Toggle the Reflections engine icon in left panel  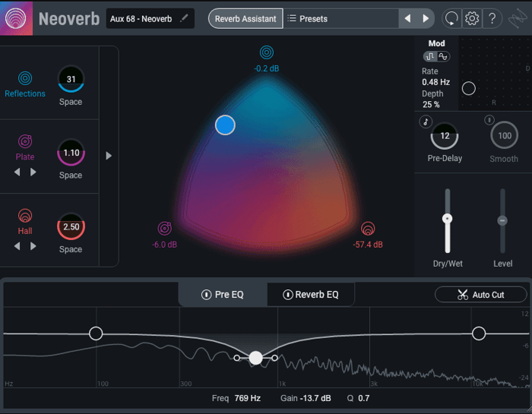tap(25, 78)
